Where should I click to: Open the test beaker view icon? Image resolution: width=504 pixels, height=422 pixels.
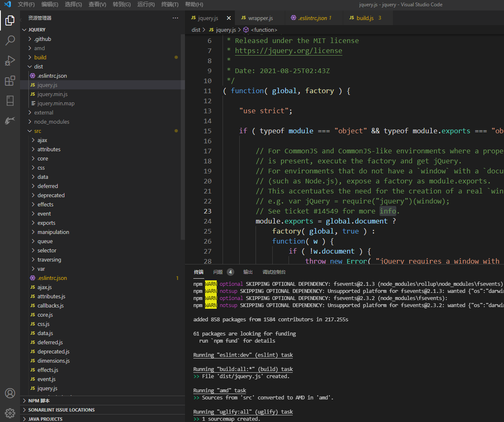pyautogui.click(x=10, y=101)
